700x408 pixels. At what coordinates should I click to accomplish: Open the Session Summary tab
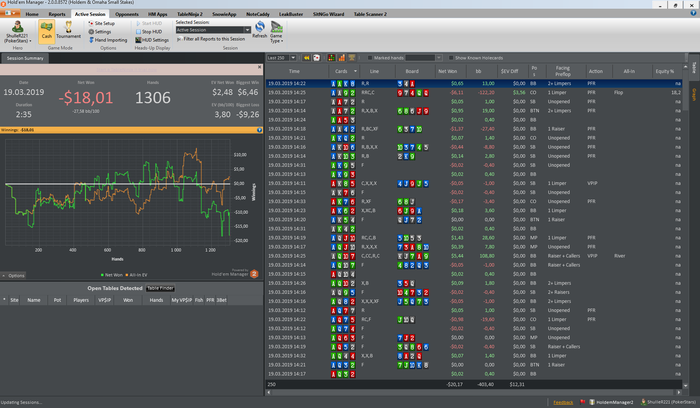click(25, 59)
